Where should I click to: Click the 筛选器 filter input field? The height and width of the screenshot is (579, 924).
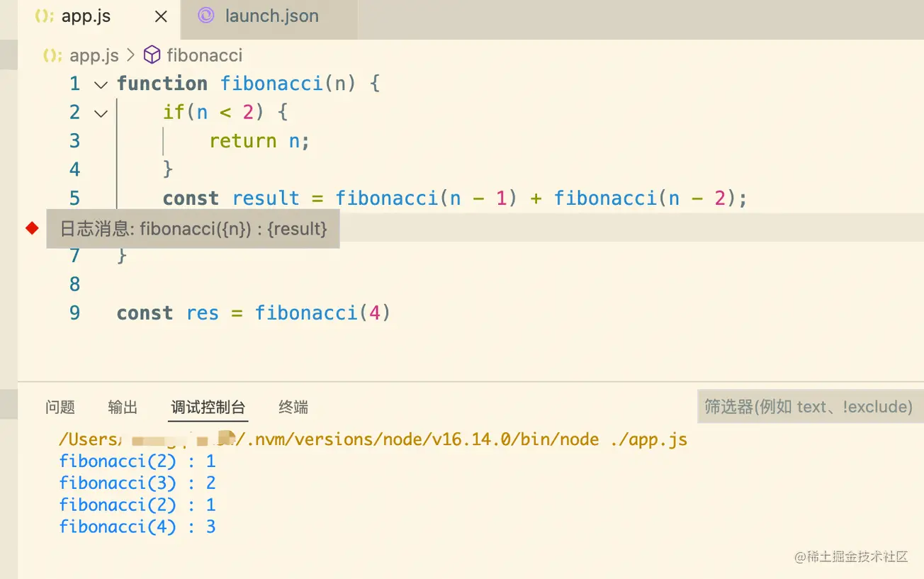click(x=808, y=407)
